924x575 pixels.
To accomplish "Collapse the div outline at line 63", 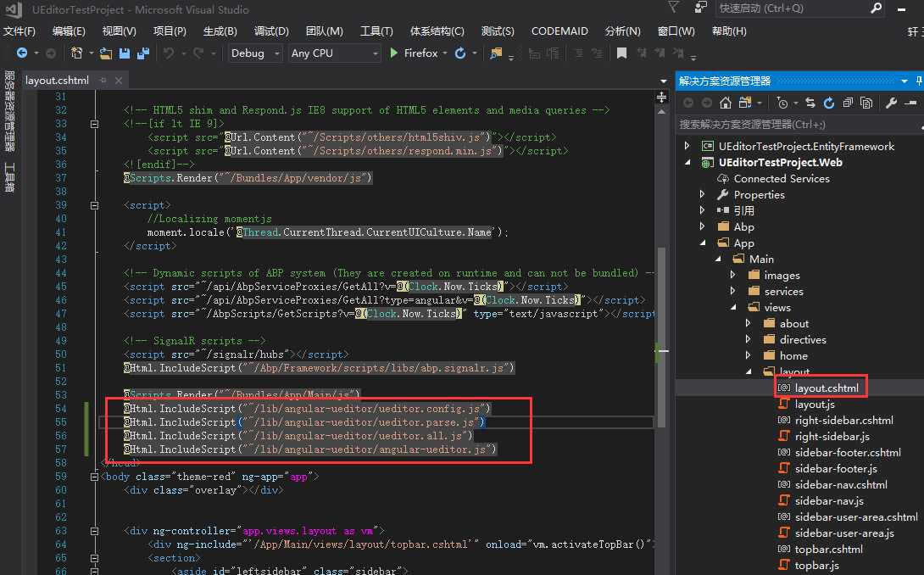I will click(x=94, y=531).
